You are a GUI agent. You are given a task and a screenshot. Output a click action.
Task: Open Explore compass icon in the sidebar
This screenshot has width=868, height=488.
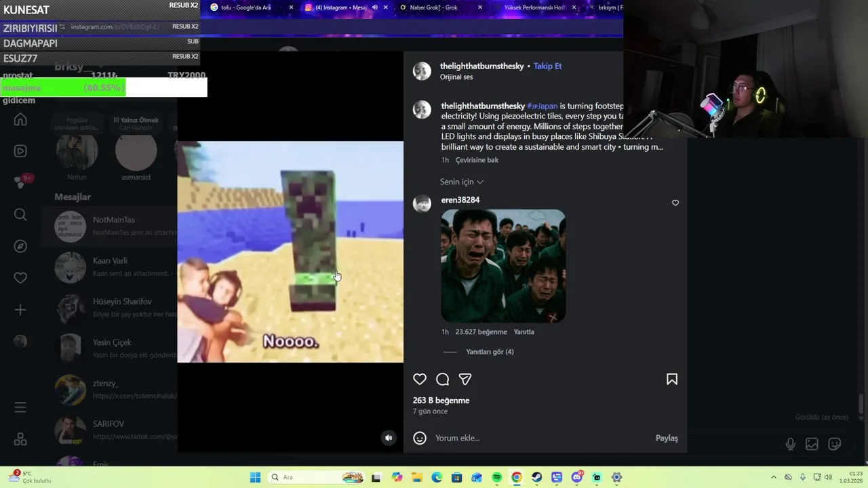[x=20, y=246]
